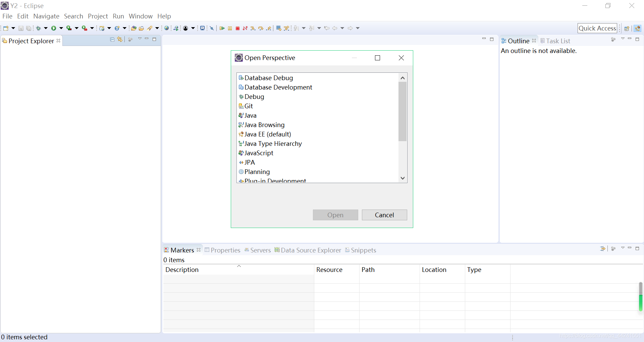
Task: Expand the New Servlet dropdown arrow
Action: (x=124, y=28)
